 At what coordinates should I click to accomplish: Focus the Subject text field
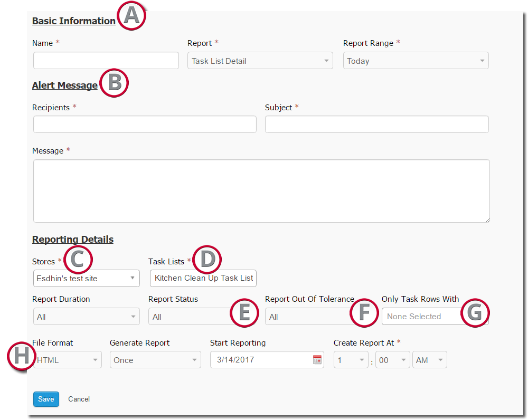pos(376,125)
